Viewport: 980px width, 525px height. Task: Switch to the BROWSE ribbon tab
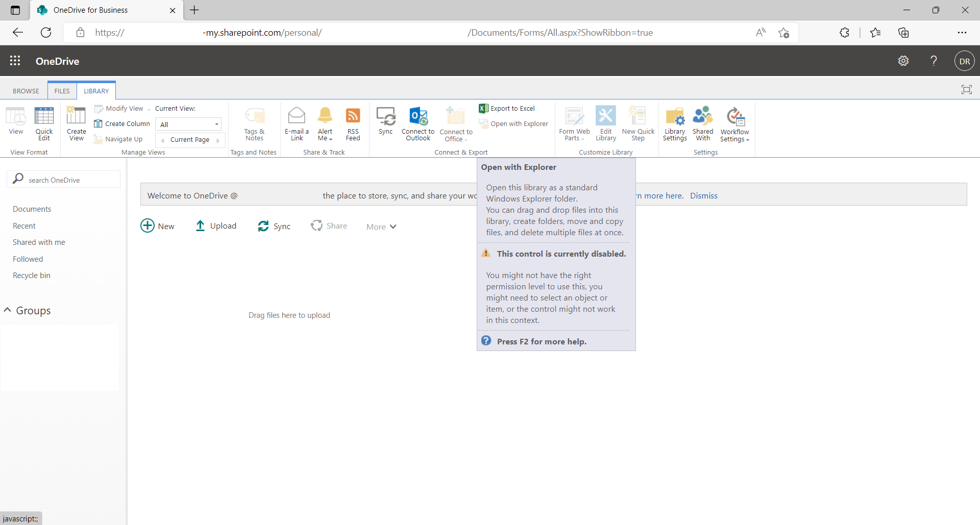pyautogui.click(x=26, y=91)
